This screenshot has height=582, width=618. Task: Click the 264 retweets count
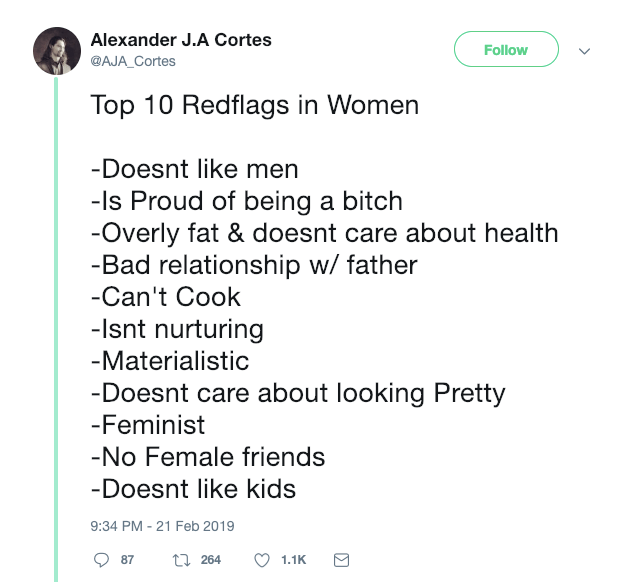tap(210, 559)
